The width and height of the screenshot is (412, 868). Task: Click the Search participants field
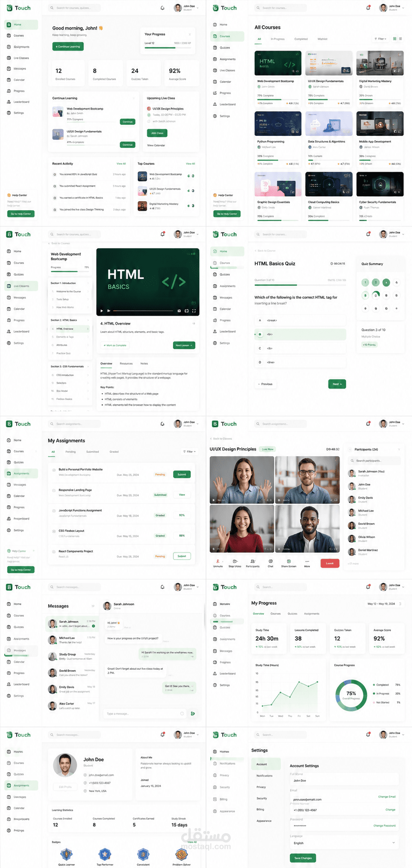click(374, 461)
